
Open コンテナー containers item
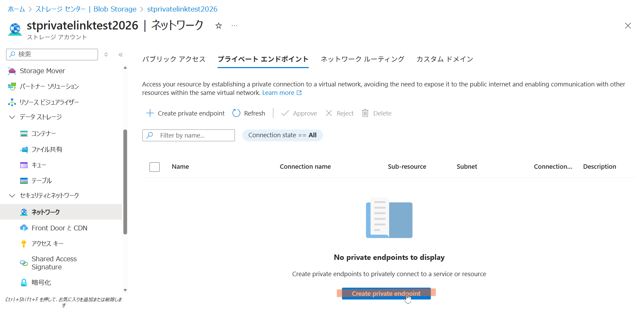[x=44, y=133]
